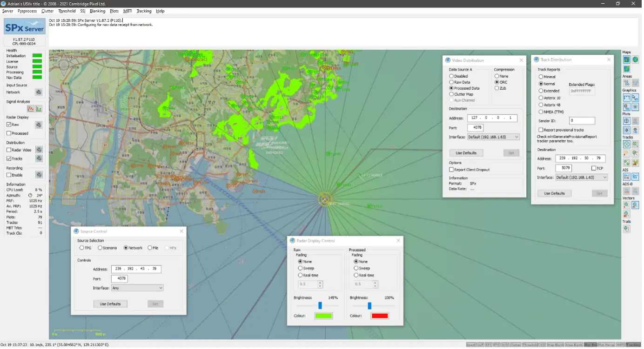This screenshot has height=349, width=644.
Task: Select Scenario source in Source Control
Action: click(x=100, y=248)
